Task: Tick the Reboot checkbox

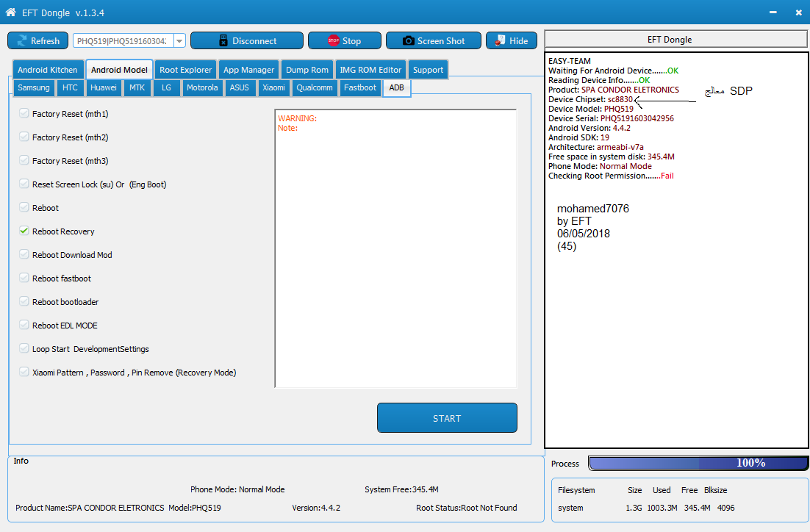Action: pyautogui.click(x=24, y=207)
